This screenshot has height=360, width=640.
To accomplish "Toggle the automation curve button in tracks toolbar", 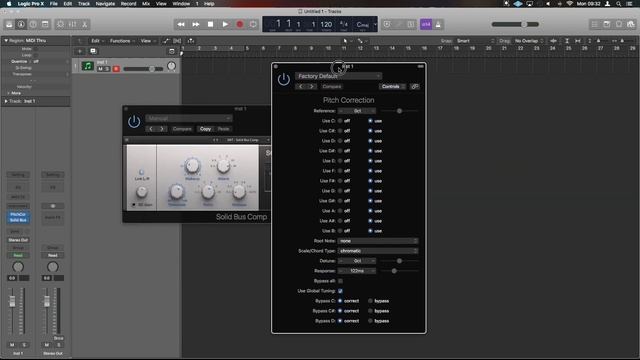I will (x=166, y=41).
